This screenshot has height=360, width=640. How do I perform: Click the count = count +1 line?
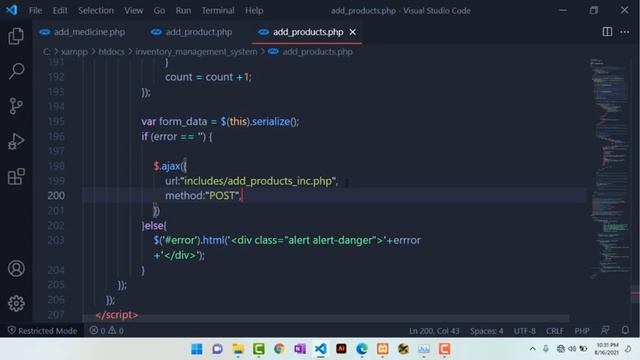point(208,77)
